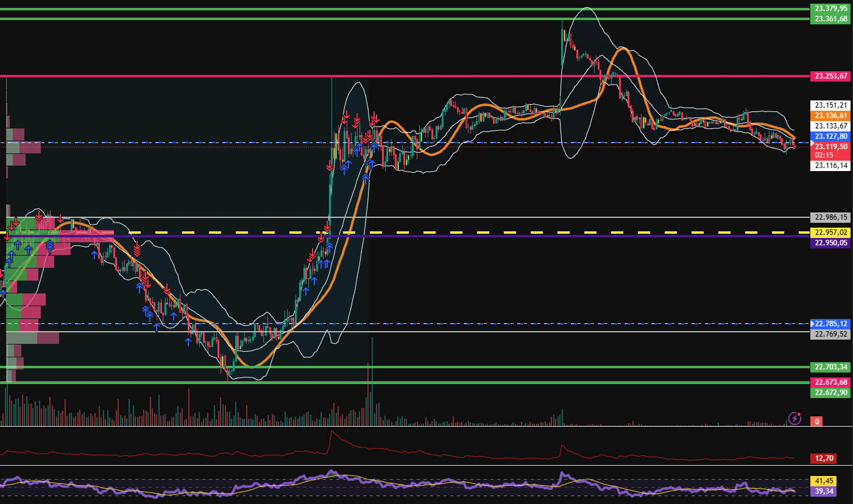
Task: Click the red current price label 23.119,50
Action: (x=832, y=147)
